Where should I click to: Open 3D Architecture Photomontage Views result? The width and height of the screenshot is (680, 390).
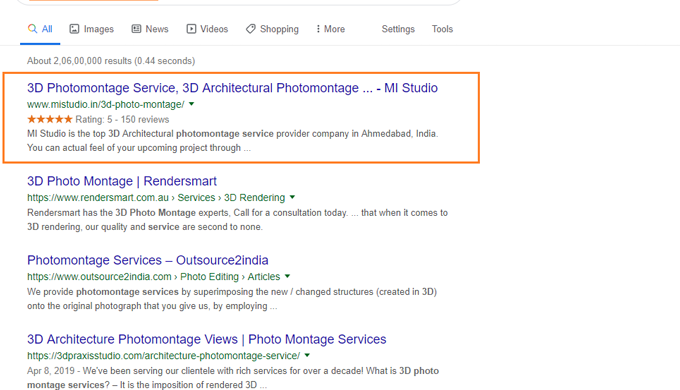point(206,339)
